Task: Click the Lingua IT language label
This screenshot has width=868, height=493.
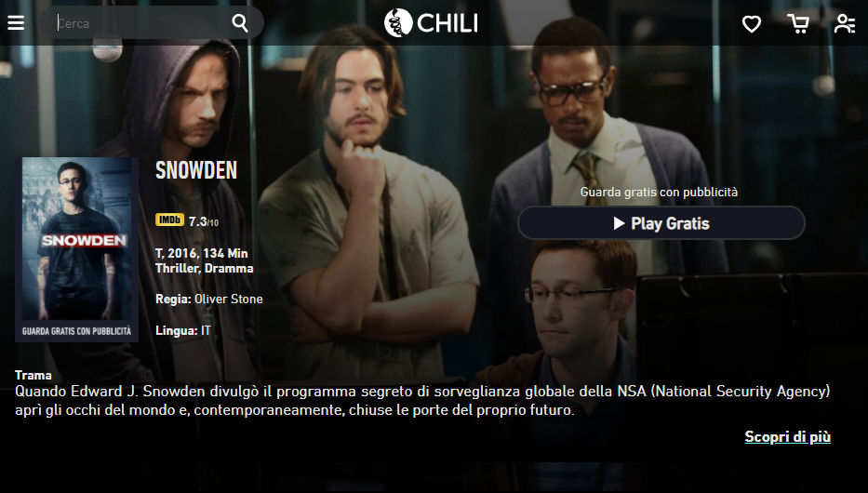Action: [x=182, y=330]
